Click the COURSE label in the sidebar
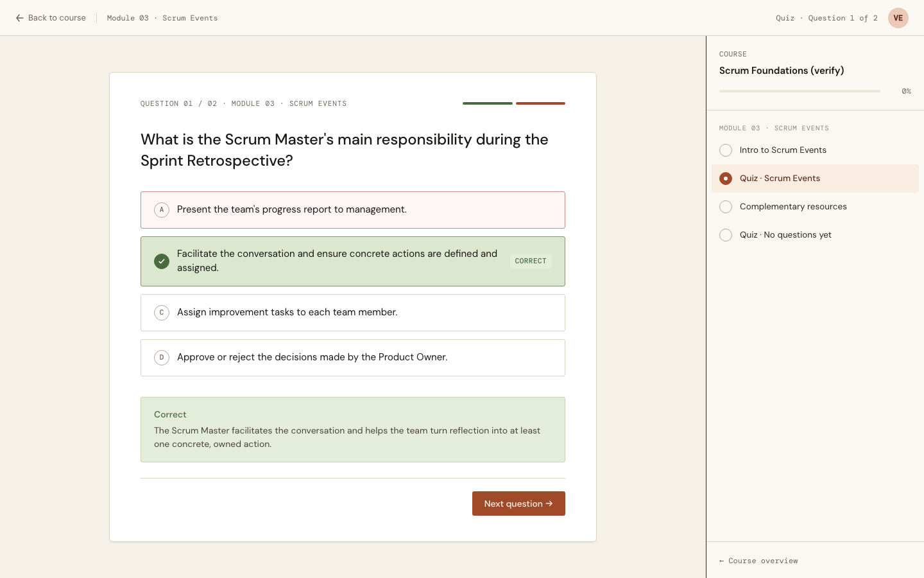 [x=733, y=55]
